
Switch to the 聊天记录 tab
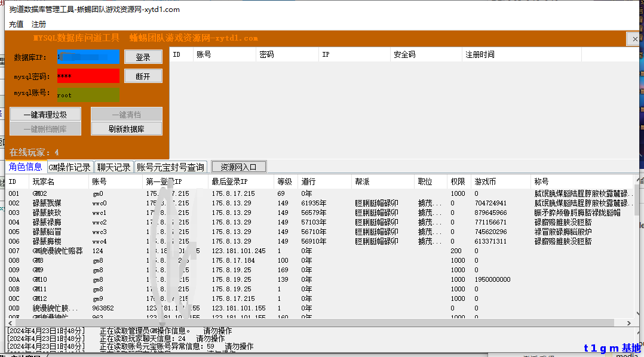114,167
